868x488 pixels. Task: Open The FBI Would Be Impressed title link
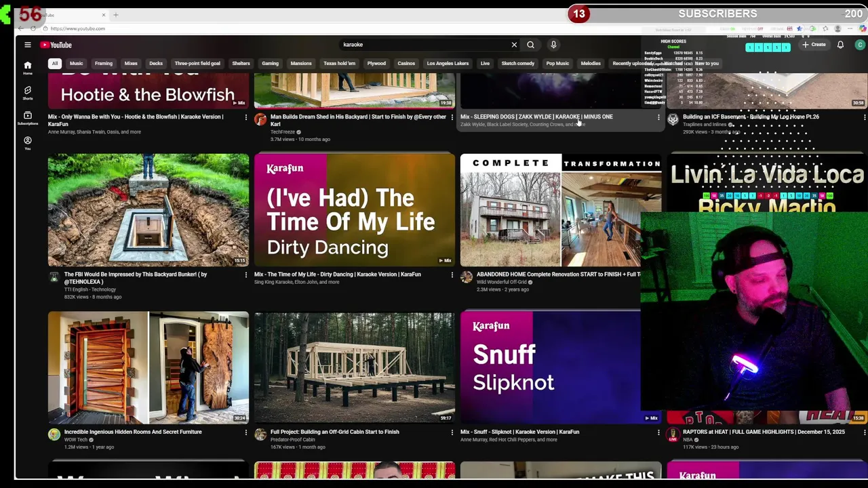[x=136, y=278]
